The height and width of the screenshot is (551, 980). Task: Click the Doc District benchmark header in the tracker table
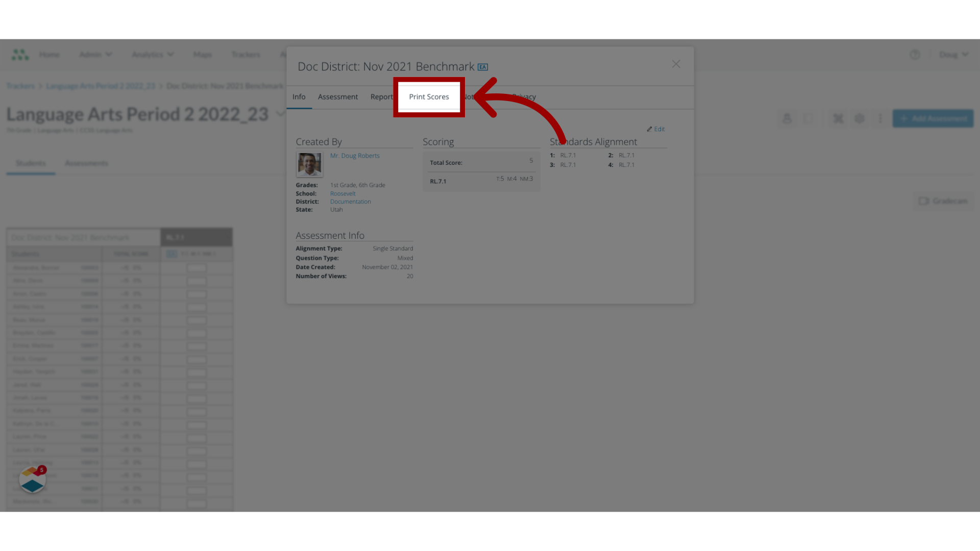[x=84, y=237]
